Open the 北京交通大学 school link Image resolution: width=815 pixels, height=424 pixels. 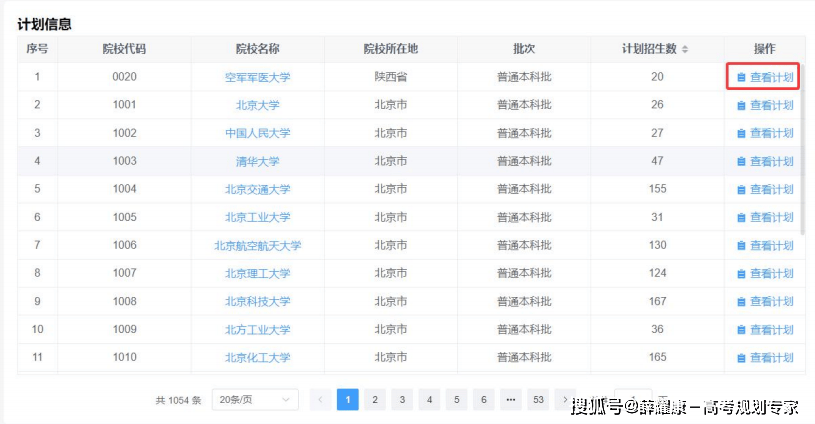(x=258, y=190)
